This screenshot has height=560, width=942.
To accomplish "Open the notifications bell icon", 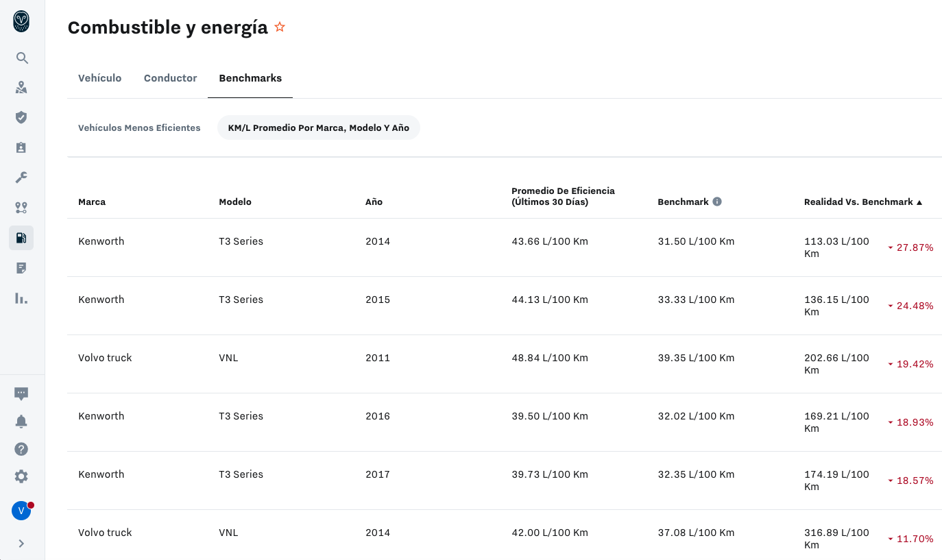I will point(21,422).
